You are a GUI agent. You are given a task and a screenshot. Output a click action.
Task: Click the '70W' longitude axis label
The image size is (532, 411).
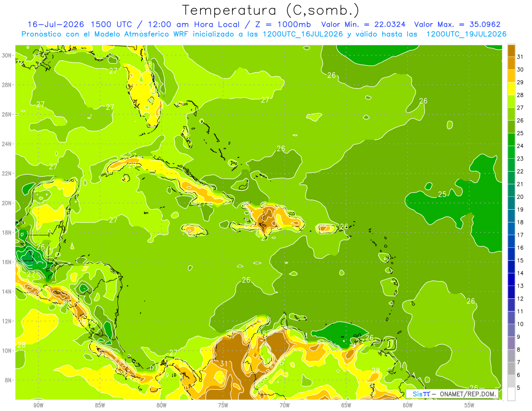click(285, 405)
